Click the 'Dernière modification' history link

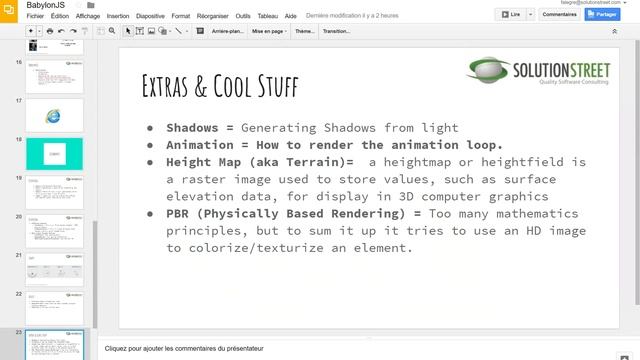click(352, 16)
